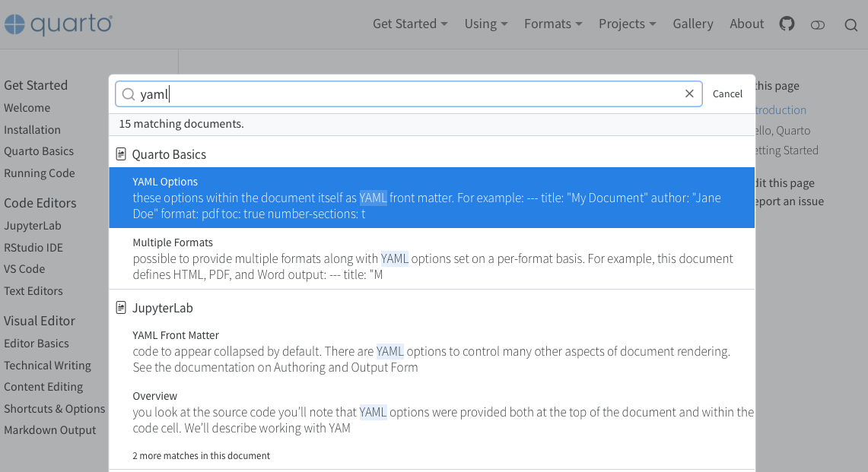868x472 pixels.
Task: Click the search magnifier icon in navbar
Action: [851, 24]
